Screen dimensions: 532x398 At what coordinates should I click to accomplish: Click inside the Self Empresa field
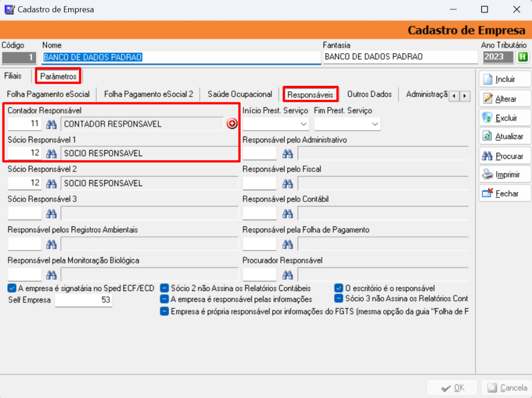[x=83, y=299]
